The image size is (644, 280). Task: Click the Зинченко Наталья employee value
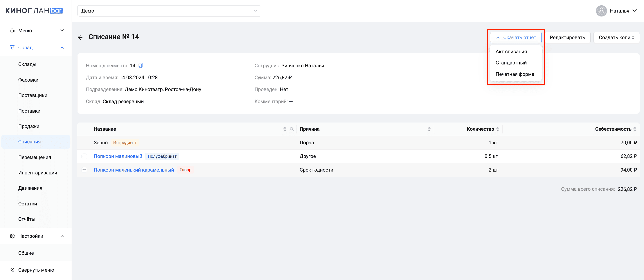tap(303, 65)
